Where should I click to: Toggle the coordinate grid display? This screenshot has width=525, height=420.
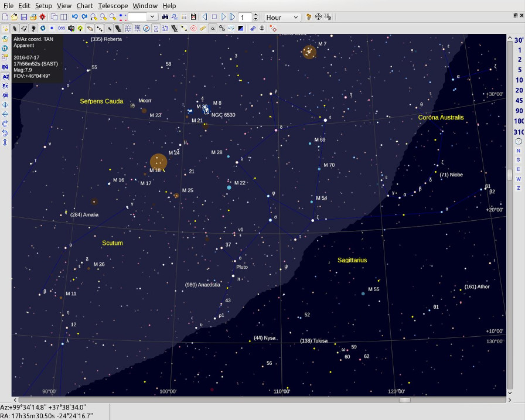[128, 29]
